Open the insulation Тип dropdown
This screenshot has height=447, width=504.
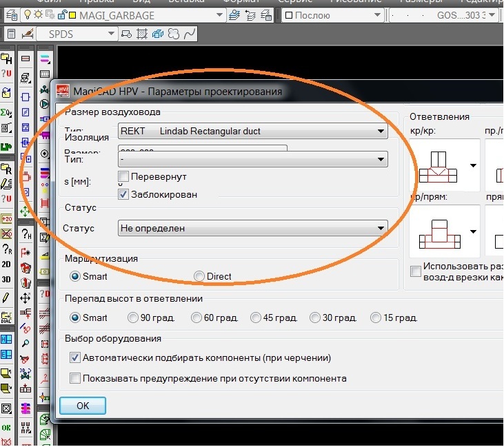252,159
